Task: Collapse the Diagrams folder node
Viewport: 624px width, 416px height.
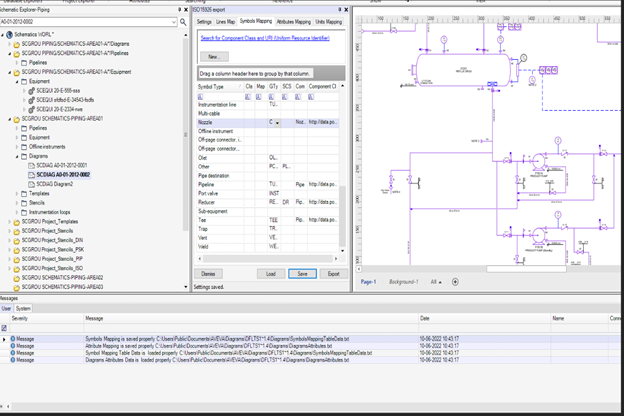Action: pyautogui.click(x=17, y=156)
